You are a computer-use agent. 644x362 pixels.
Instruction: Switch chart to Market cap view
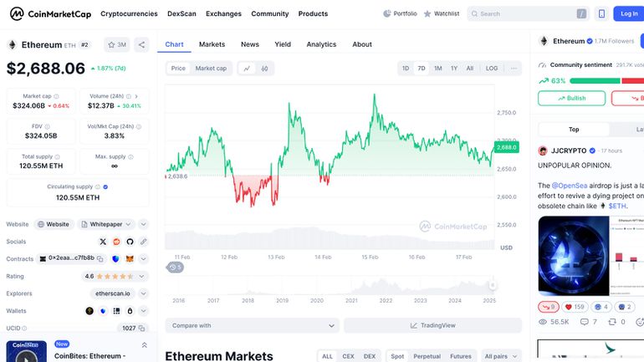(211, 69)
